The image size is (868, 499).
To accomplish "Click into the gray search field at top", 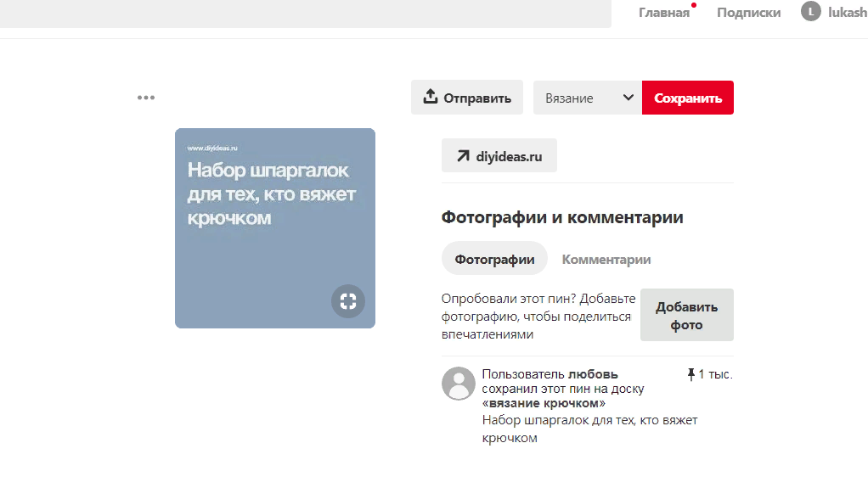I will coord(306,13).
